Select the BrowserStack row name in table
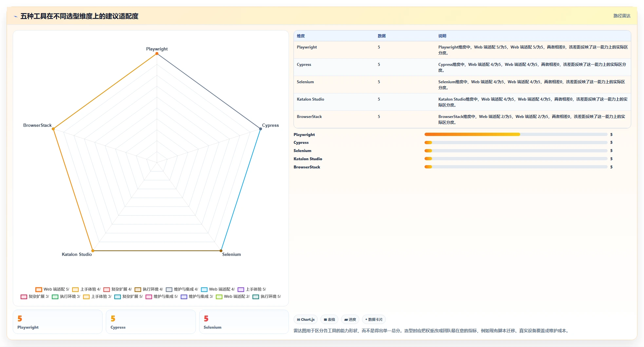 (309, 117)
